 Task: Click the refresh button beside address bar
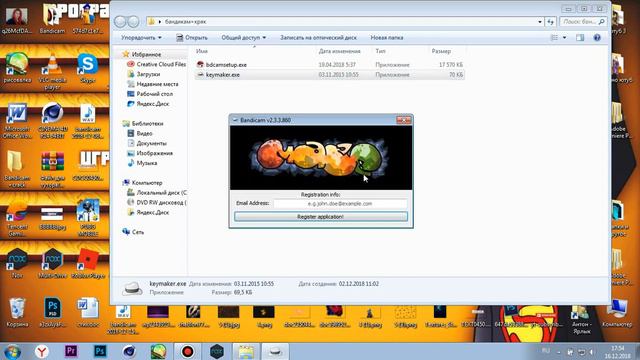[551, 22]
